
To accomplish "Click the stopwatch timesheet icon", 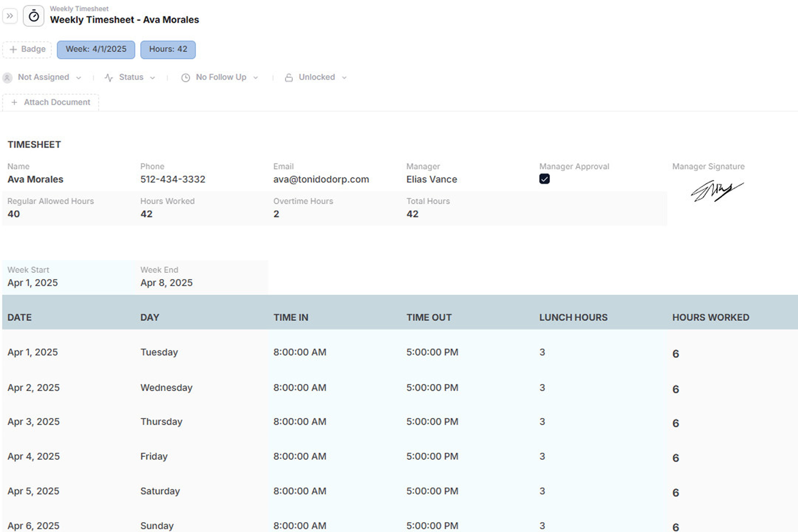I will (34, 16).
